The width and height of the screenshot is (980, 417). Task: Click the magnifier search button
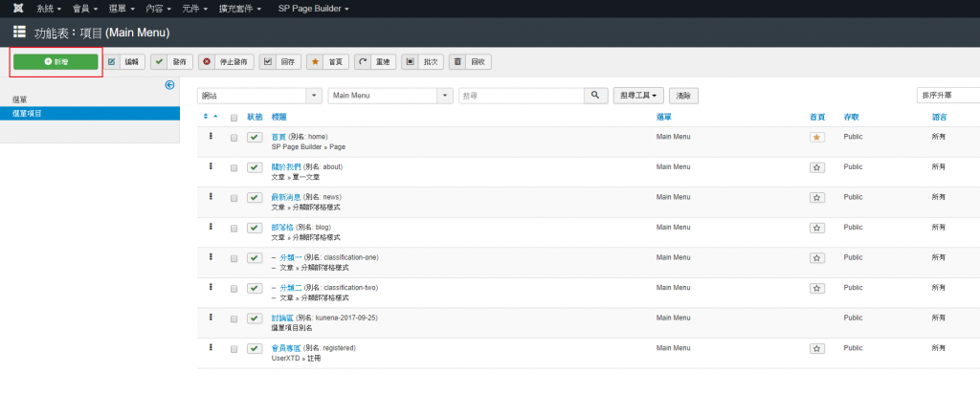pos(595,96)
